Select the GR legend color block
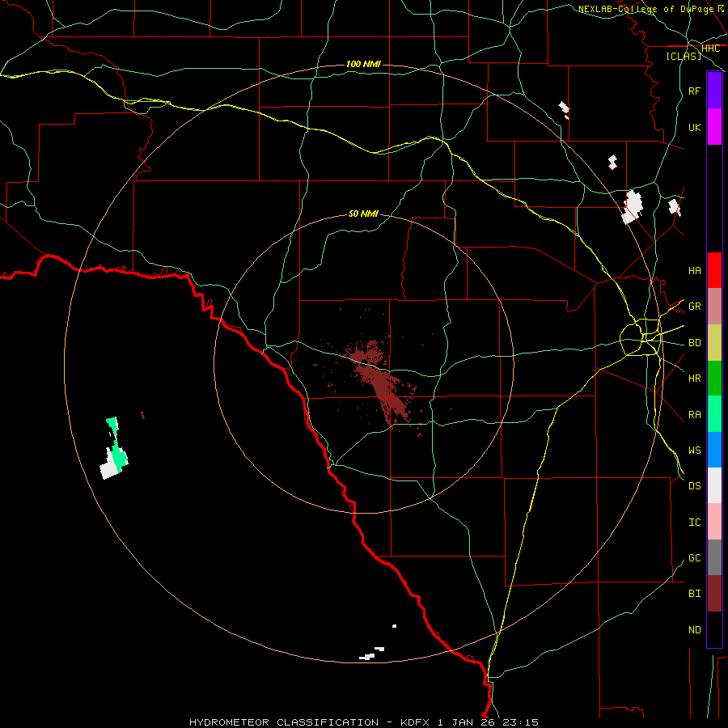The height and width of the screenshot is (728, 728). click(x=714, y=307)
